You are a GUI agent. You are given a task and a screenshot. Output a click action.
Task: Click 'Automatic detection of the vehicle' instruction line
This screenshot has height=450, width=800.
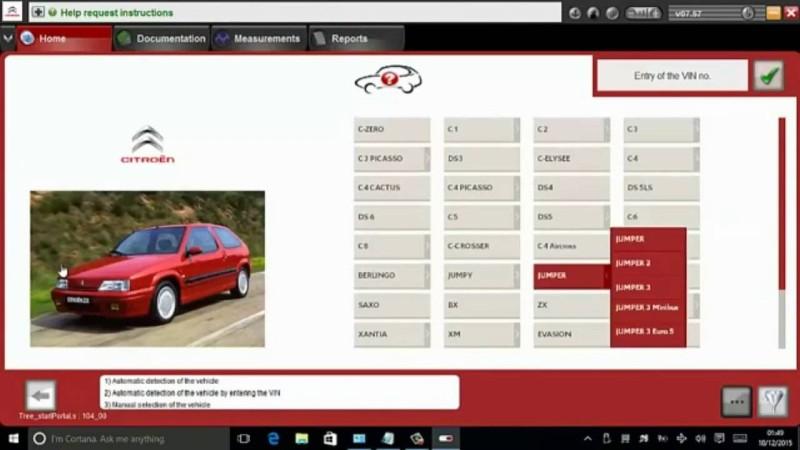tap(161, 381)
